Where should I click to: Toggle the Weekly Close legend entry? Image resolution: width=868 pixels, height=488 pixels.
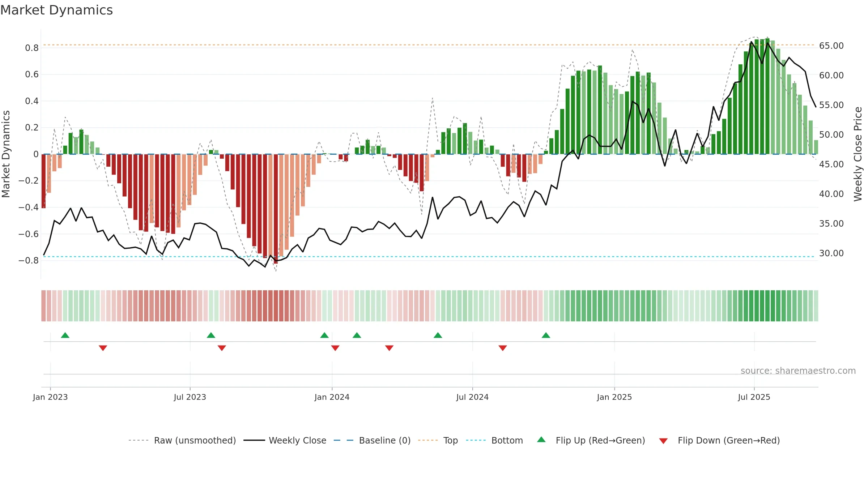tap(285, 440)
